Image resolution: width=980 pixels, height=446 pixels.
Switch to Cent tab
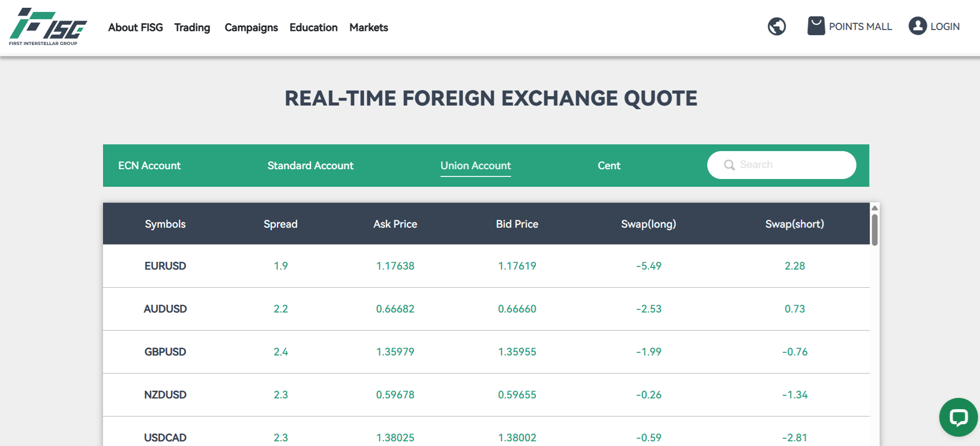(609, 166)
